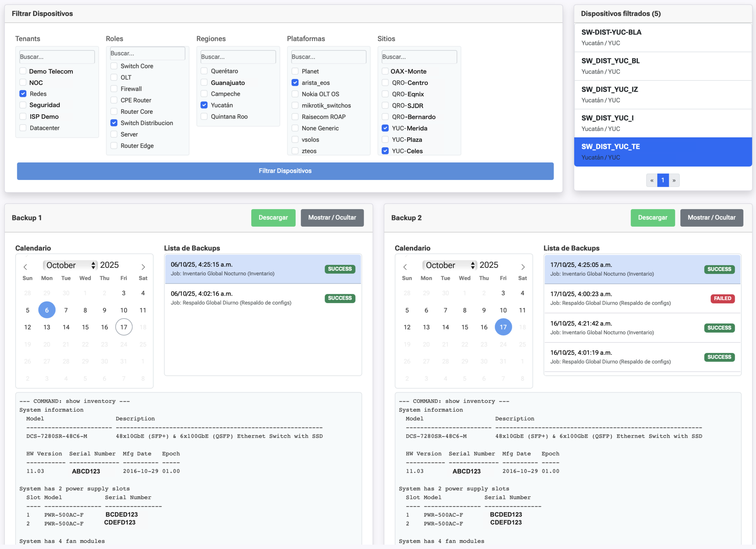Focus the Roles search field
The width and height of the screenshot is (756, 549).
pos(148,53)
